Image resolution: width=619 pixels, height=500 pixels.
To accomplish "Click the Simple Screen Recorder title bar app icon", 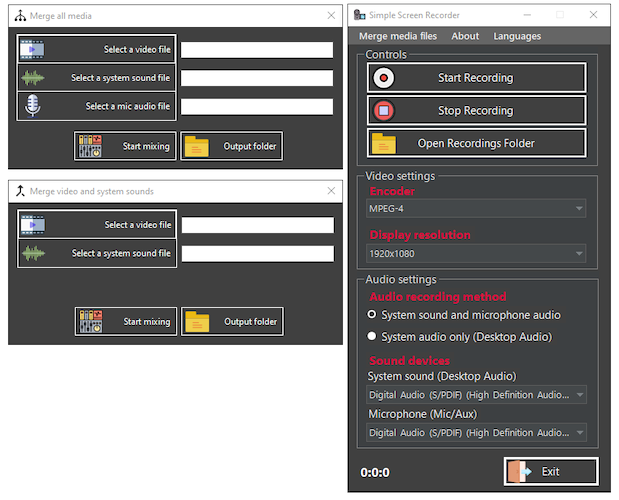I will [360, 15].
